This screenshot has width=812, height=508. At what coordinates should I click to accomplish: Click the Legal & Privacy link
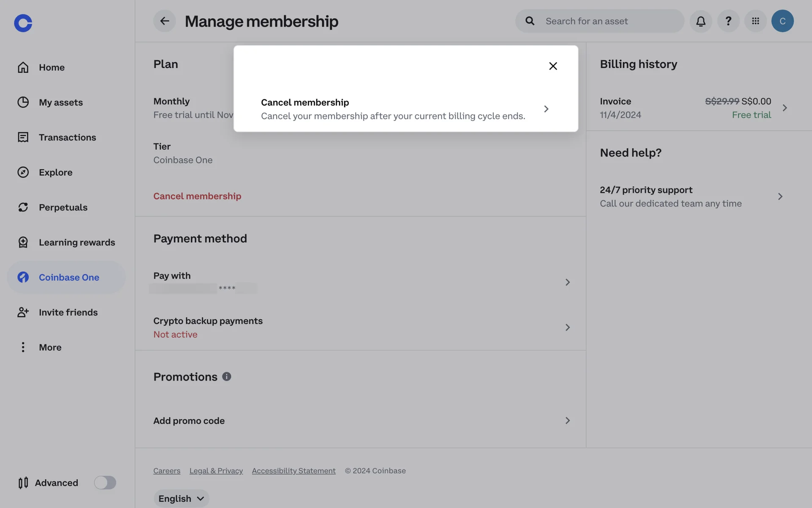pos(216,471)
